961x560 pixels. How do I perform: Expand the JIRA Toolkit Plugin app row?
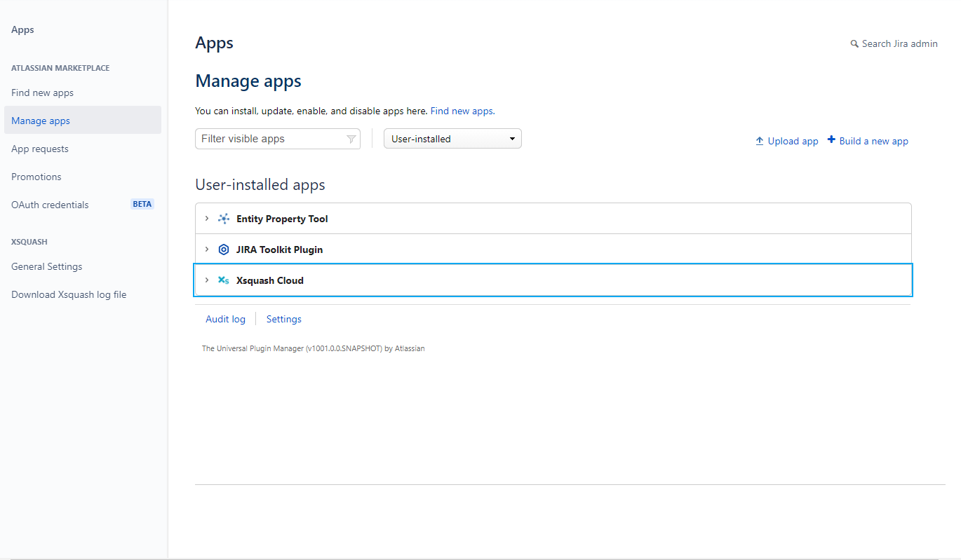click(206, 249)
